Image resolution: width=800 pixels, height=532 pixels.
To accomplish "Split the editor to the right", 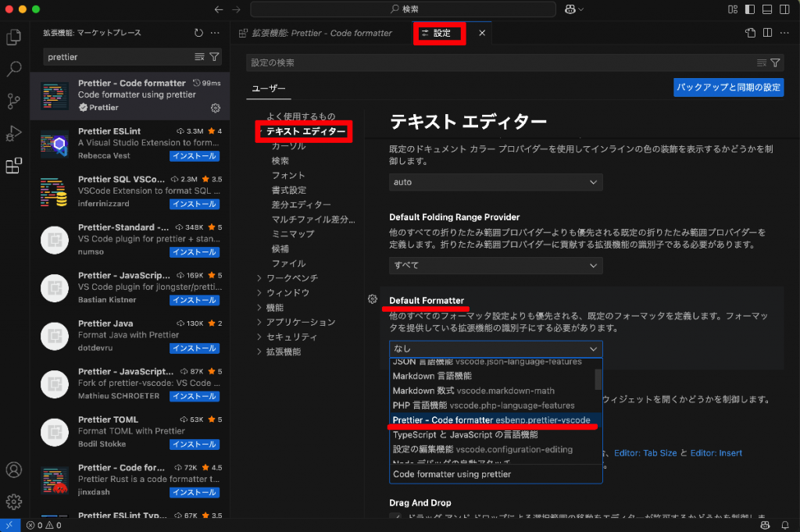I will coord(767,33).
